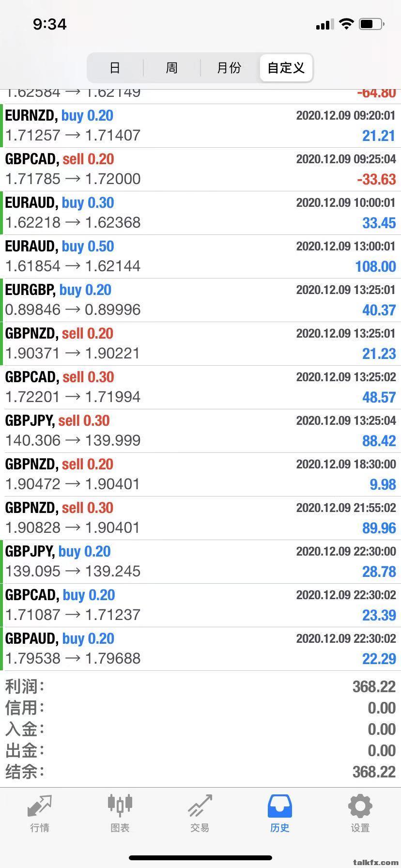Tap the EURGBP buy 0.20 entry
401x868 pixels.
[200, 300]
